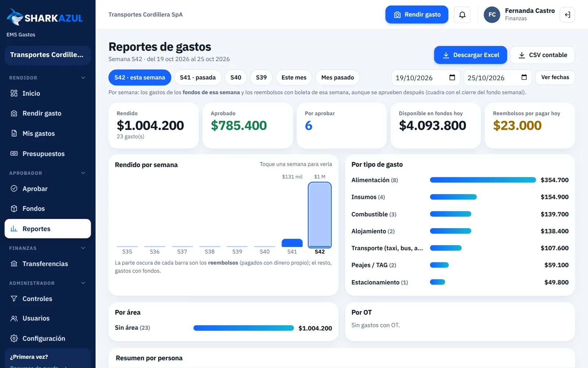Viewport: 588px width, 368px height.
Task: Open Fondos in sidebar
Action: tap(48, 209)
